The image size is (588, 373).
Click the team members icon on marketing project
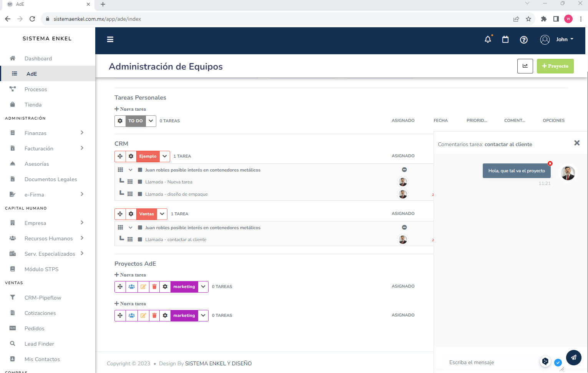[131, 286]
